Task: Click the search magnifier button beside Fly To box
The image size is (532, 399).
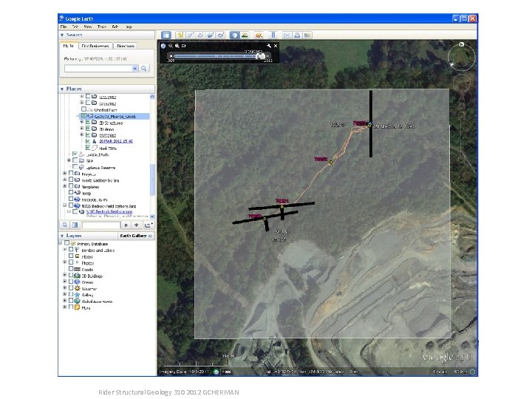Action: click(144, 68)
